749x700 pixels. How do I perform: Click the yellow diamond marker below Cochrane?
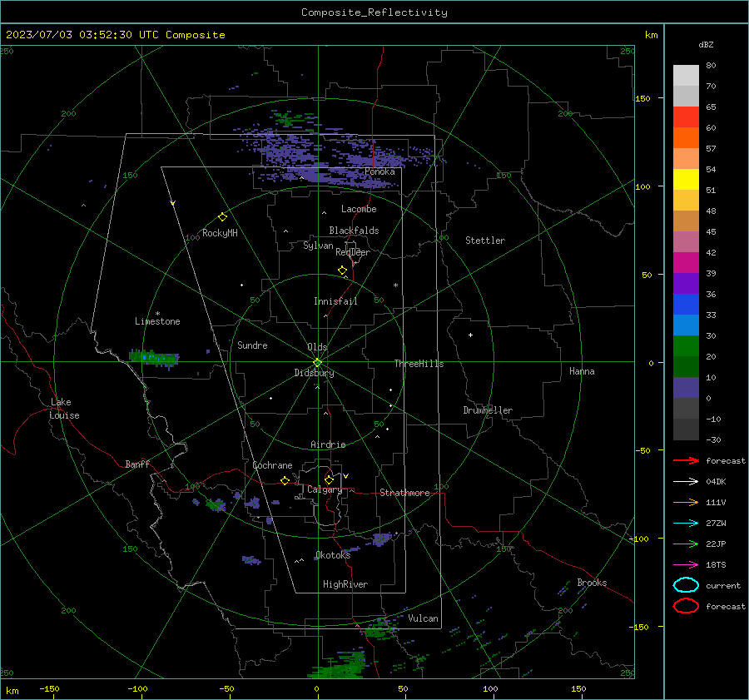click(285, 480)
